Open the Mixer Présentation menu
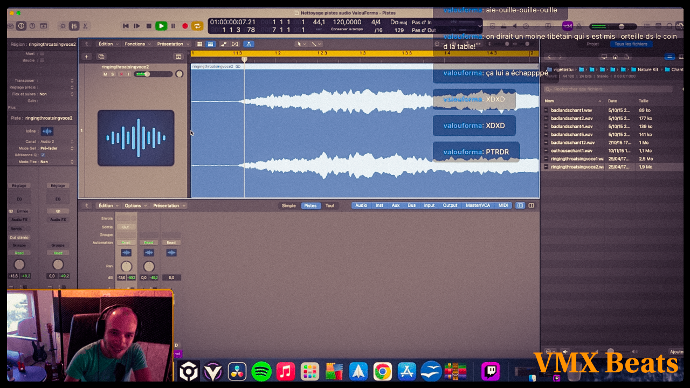 pos(169,206)
